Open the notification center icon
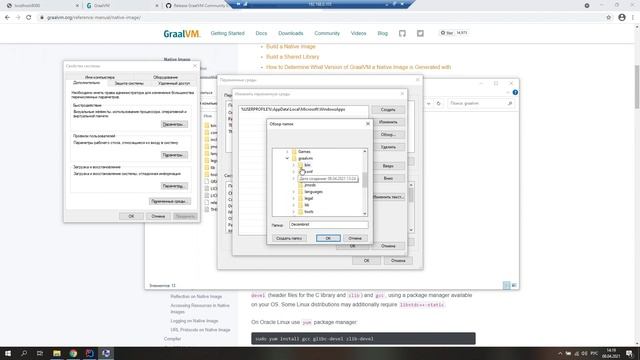Screen dimensions: 640x360 (629, 353)
